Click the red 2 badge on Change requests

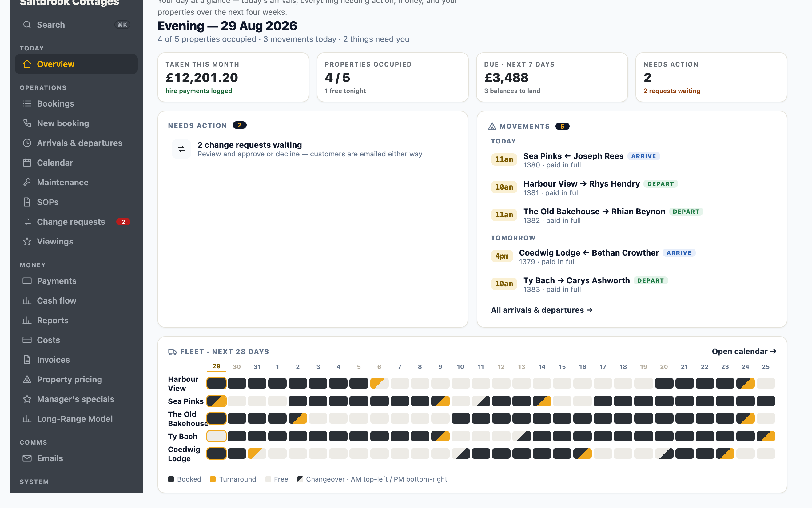pyautogui.click(x=123, y=222)
